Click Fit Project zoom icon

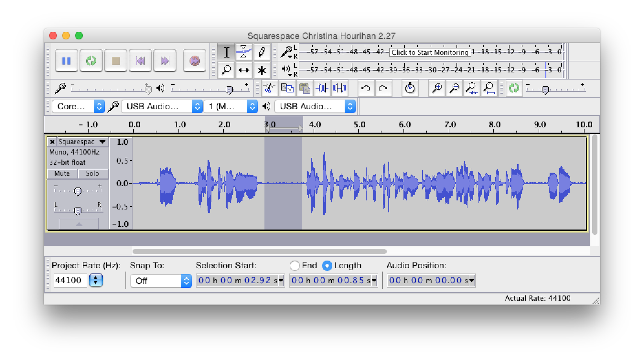[x=489, y=88]
